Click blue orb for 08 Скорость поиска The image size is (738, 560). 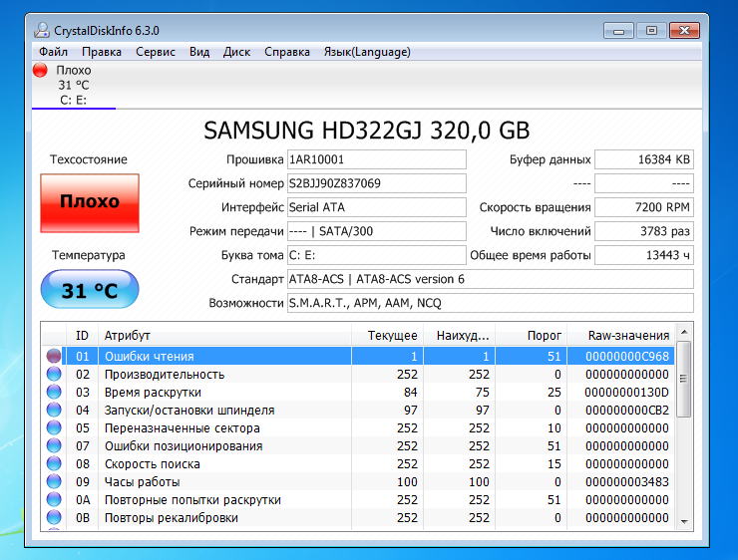(54, 463)
